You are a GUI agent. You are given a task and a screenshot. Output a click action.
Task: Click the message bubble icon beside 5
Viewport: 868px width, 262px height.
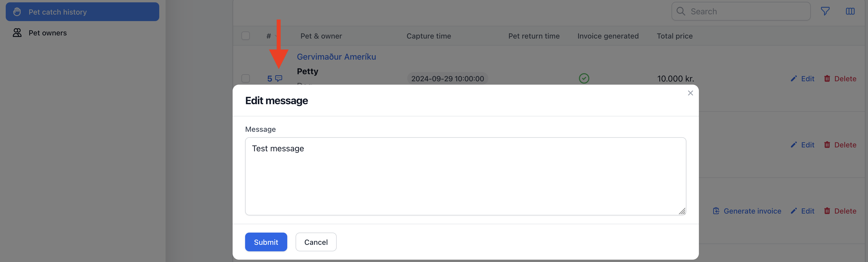tap(279, 78)
